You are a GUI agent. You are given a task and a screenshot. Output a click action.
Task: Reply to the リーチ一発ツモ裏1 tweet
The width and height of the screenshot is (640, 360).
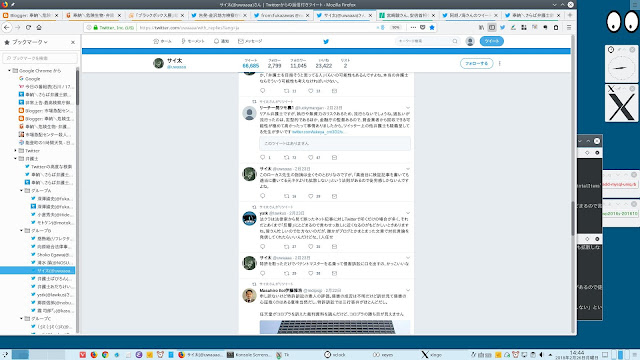(x=263, y=157)
